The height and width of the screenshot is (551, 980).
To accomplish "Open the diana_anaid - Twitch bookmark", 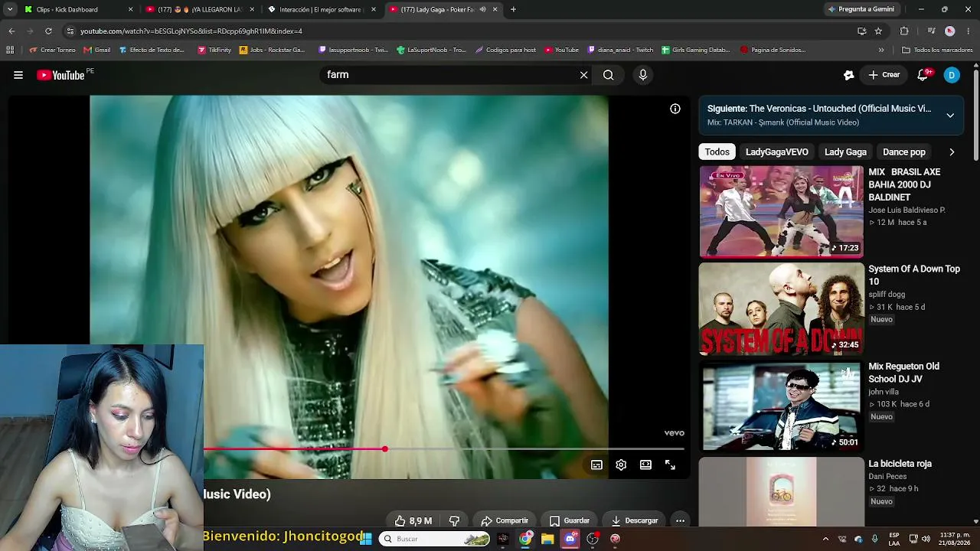I will (620, 50).
